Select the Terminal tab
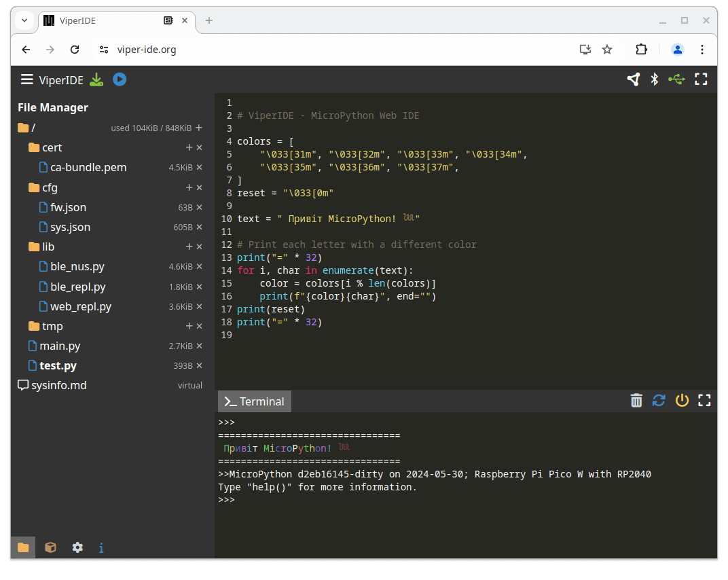728x580 pixels. click(x=255, y=401)
